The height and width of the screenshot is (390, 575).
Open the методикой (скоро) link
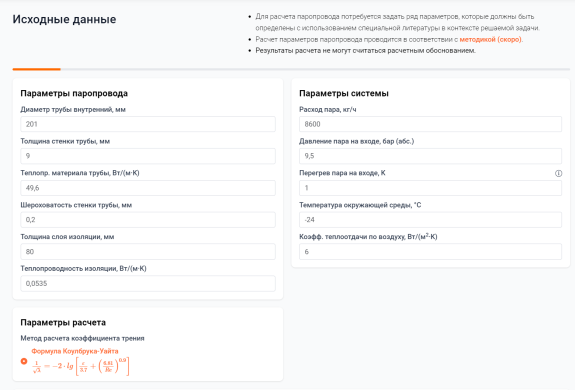(x=490, y=39)
